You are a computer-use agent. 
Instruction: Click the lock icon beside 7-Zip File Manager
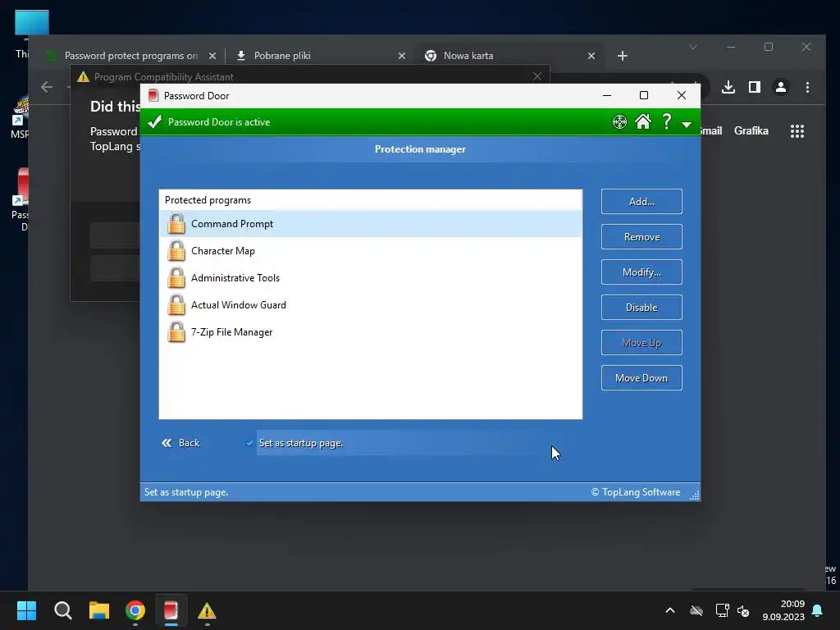pyautogui.click(x=176, y=332)
